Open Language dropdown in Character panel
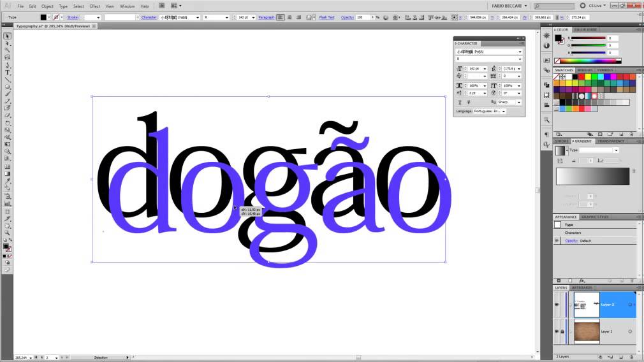Image resolution: width=644 pixels, height=362 pixels. [504, 112]
